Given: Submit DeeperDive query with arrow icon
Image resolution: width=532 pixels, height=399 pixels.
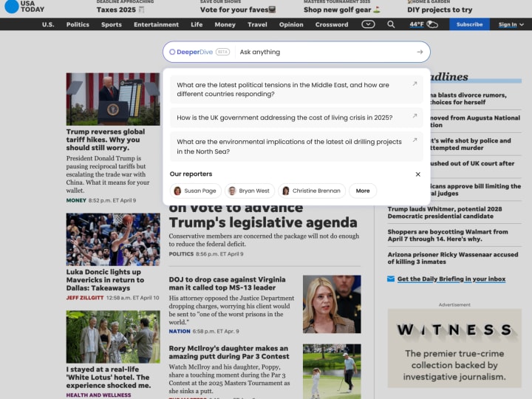Looking at the screenshot, I should click(x=420, y=52).
